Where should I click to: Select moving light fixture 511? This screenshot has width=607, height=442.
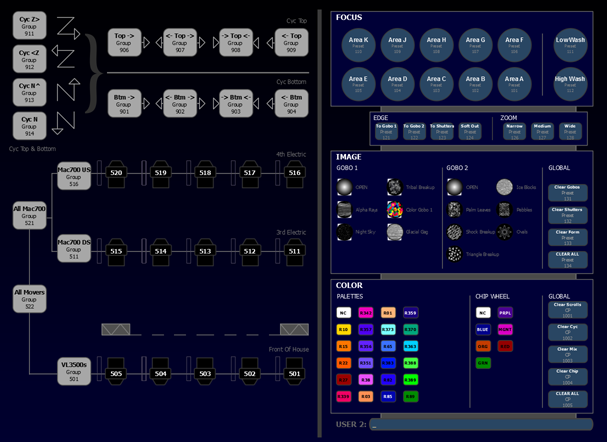[294, 251]
